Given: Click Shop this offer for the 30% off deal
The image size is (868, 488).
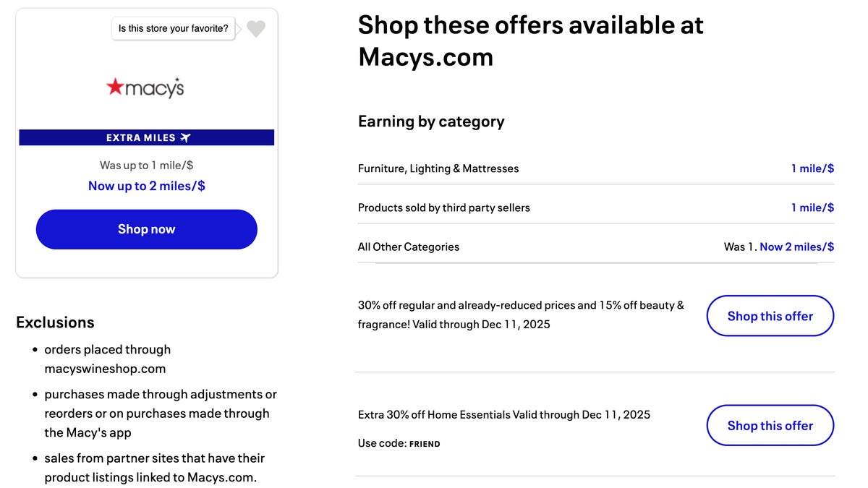Looking at the screenshot, I should click(770, 316).
